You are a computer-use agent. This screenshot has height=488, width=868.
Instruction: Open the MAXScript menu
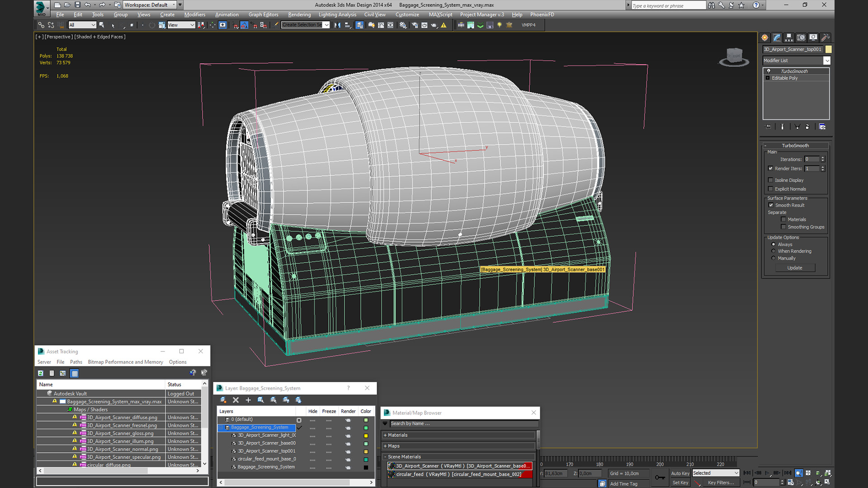(440, 14)
